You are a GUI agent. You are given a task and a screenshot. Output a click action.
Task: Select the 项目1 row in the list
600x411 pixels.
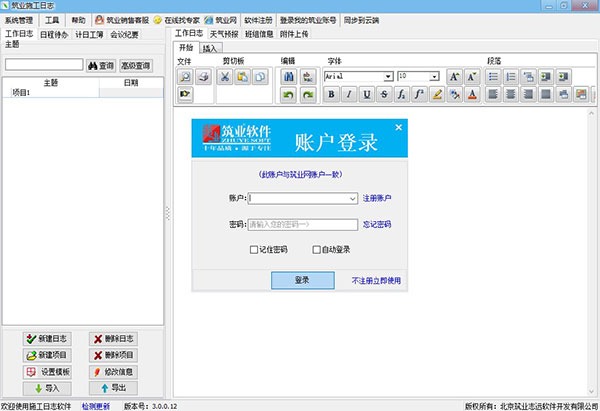pos(83,93)
